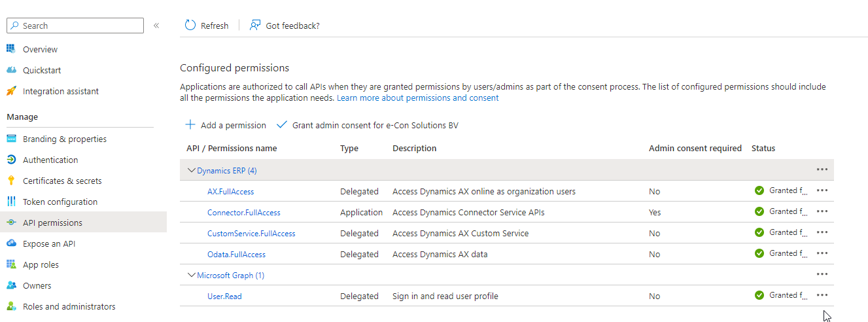Click the Authentication icon in sidebar
The width and height of the screenshot is (868, 322).
pyautogui.click(x=10, y=160)
